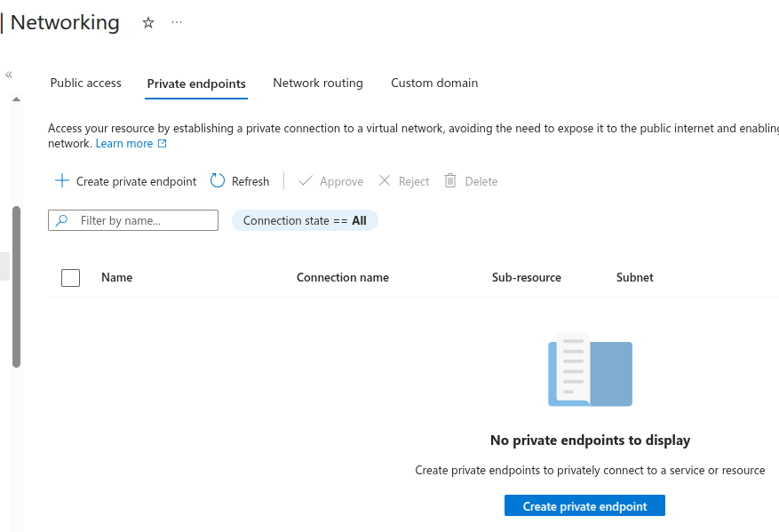Click the search icon in the filter box
Screen dimensions: 779x532
(x=60, y=219)
